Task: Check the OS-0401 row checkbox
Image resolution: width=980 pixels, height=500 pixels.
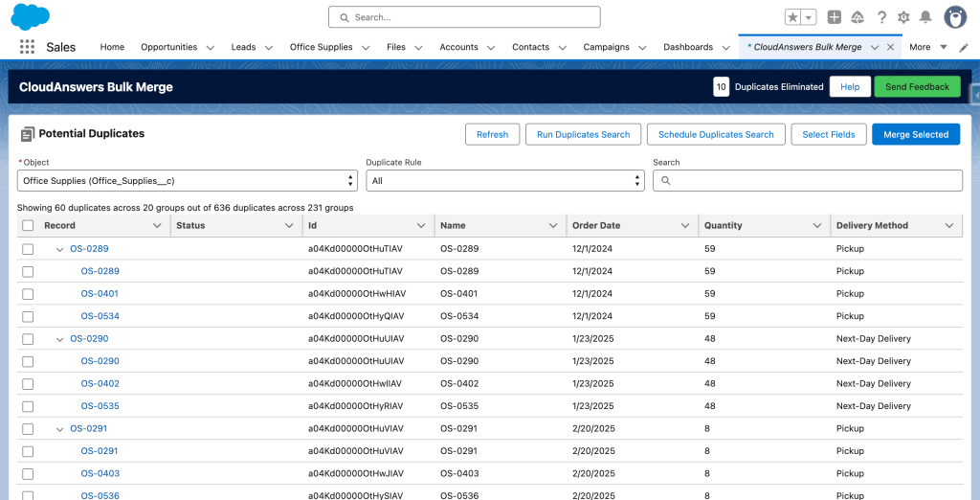Action: [28, 294]
